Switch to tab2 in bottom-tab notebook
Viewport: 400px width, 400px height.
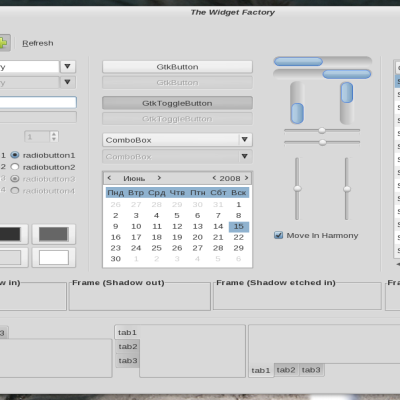point(286,370)
